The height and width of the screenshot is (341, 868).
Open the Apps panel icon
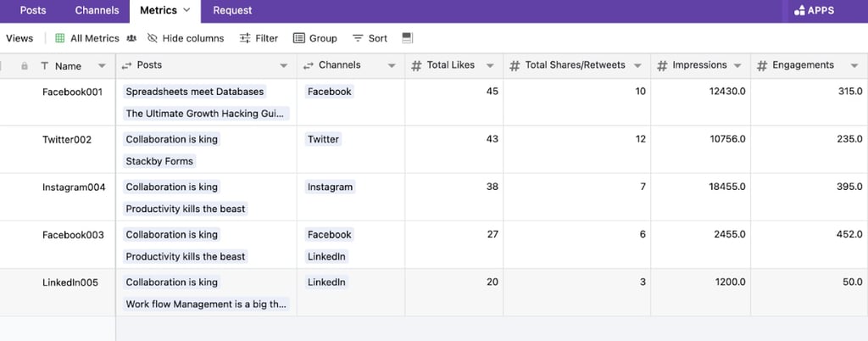pyautogui.click(x=799, y=10)
